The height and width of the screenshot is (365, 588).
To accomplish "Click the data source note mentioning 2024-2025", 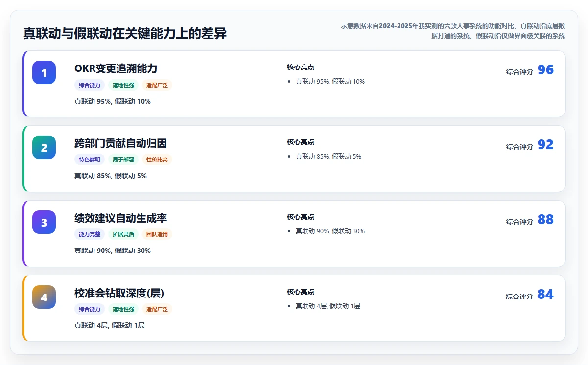I will 453,31.
